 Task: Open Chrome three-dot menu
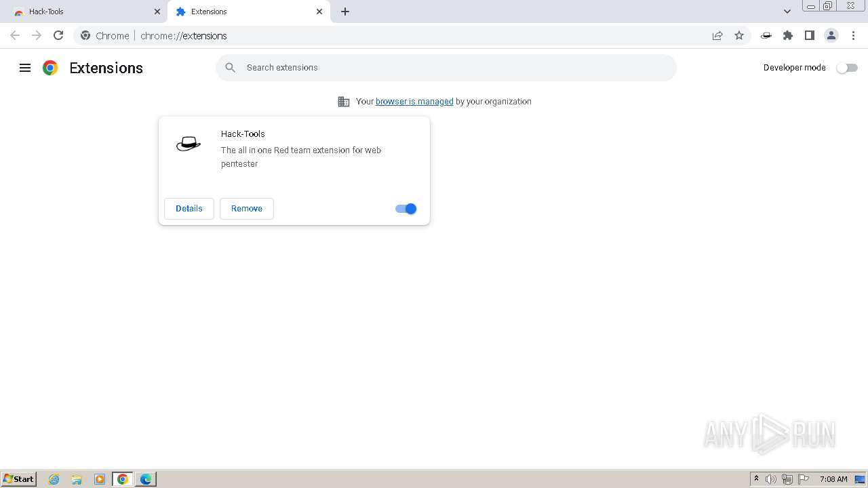[x=853, y=35]
